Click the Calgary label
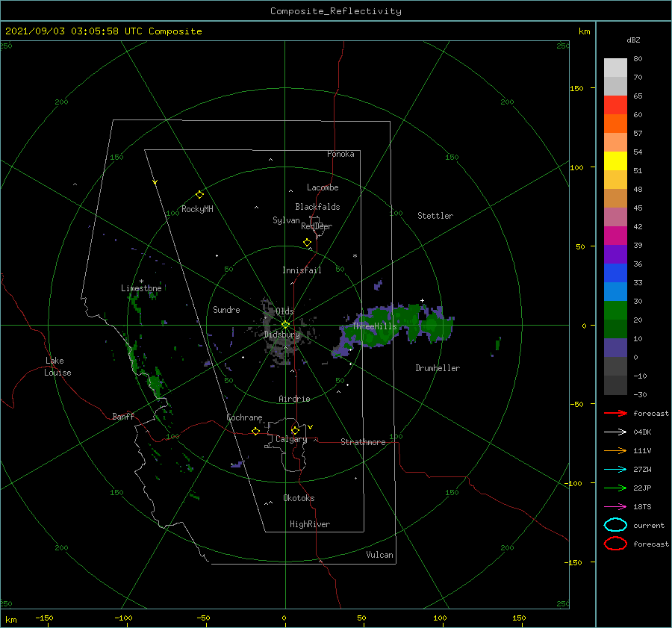672x628 pixels. [x=291, y=439]
